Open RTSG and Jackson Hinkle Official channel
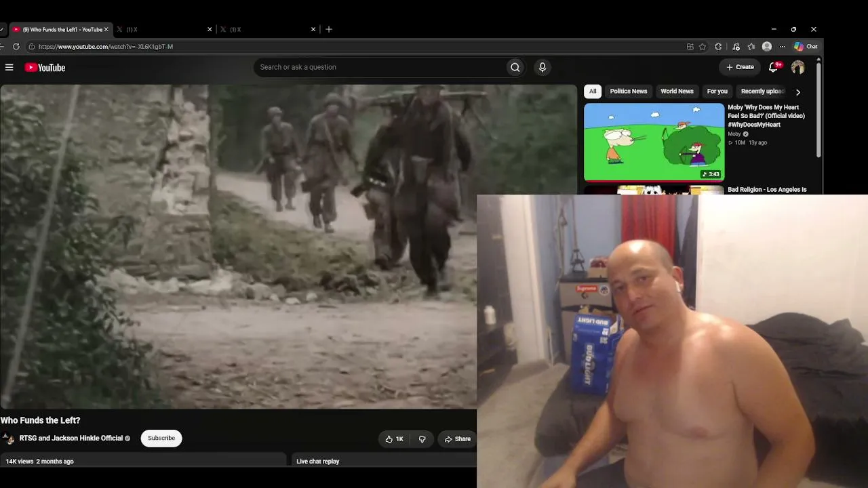The height and width of the screenshot is (488, 868). click(71, 439)
